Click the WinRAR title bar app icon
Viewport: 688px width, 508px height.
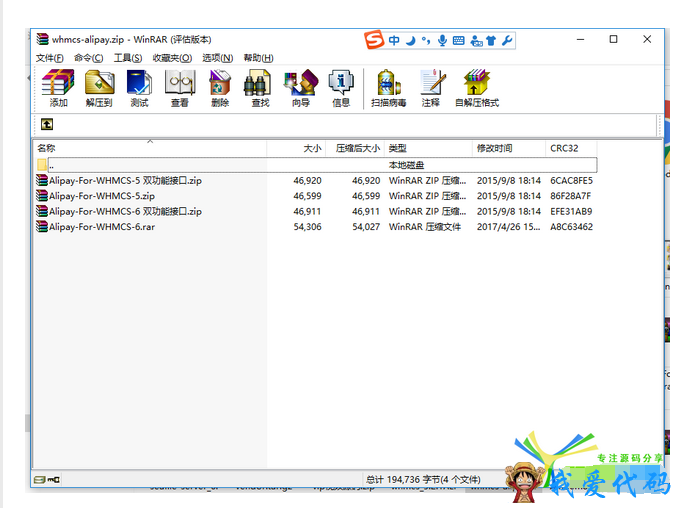click(x=42, y=39)
